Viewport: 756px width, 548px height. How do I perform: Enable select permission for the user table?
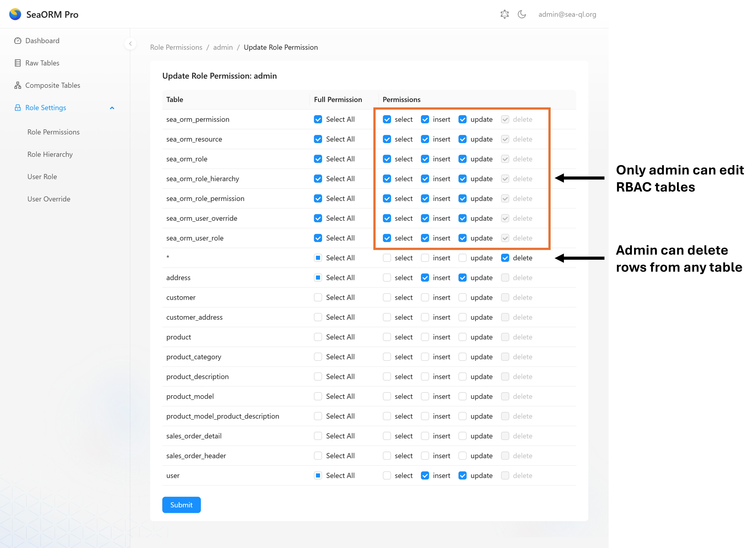tap(387, 476)
